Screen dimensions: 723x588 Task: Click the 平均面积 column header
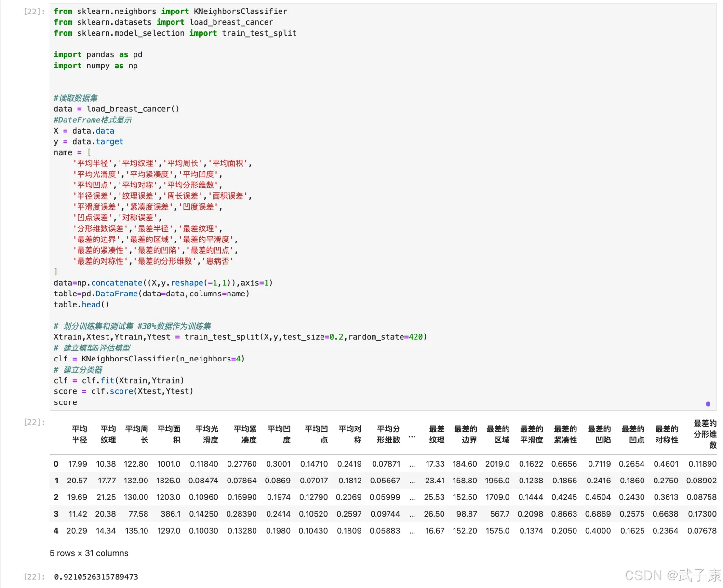(x=169, y=434)
